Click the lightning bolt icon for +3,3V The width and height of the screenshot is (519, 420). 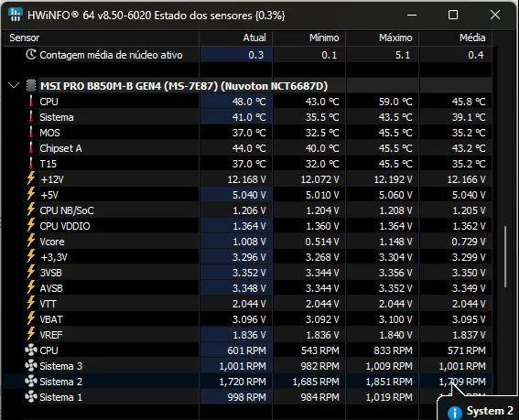(31, 256)
